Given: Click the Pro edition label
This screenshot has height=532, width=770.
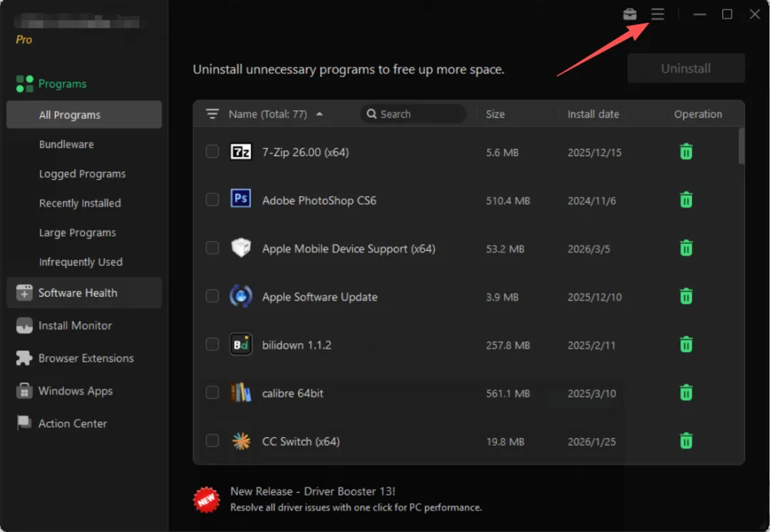Looking at the screenshot, I should tap(24, 40).
